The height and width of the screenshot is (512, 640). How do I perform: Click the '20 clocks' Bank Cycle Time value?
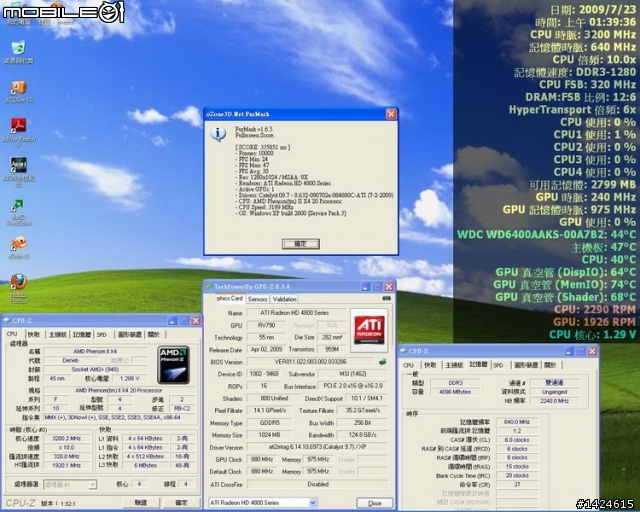pyautogui.click(x=517, y=475)
